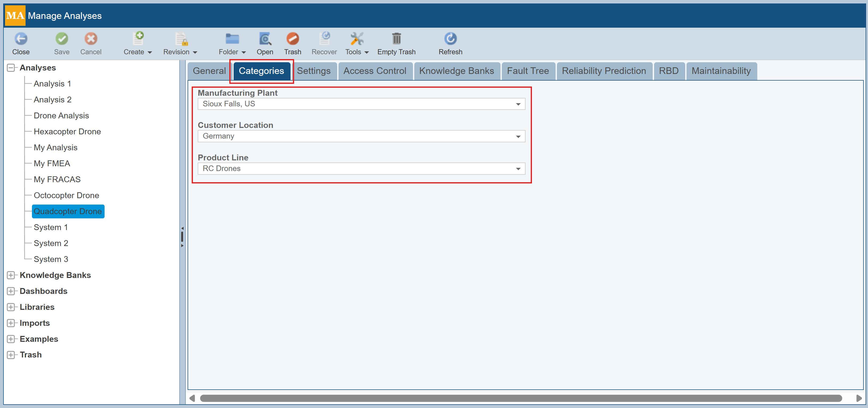
Task: Click the Trash toolbar icon
Action: (292, 39)
